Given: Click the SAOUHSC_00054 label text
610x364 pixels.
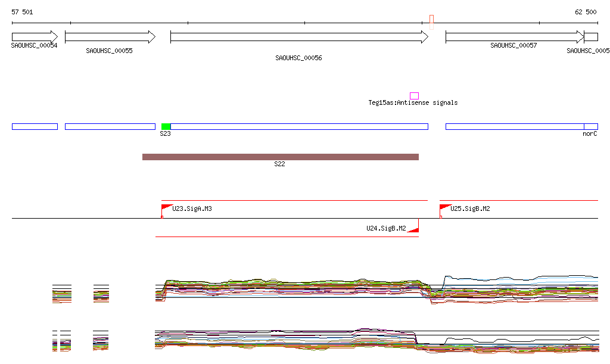Looking at the screenshot, I should (x=34, y=45).
